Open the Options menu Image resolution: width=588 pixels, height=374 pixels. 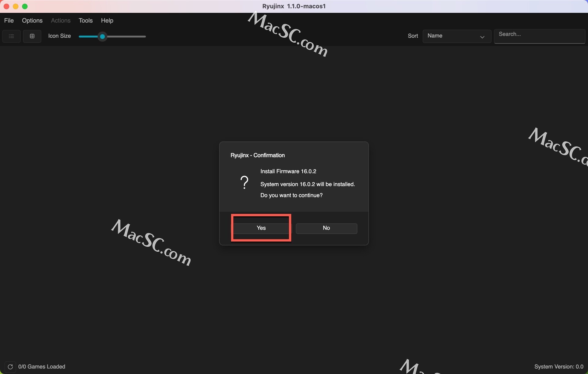[32, 21]
